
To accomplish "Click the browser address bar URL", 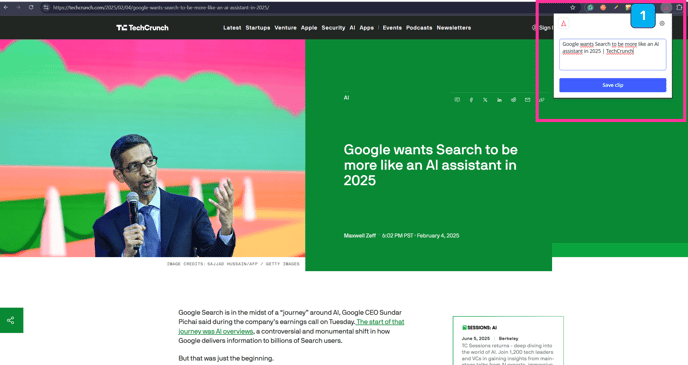I will pos(161,7).
